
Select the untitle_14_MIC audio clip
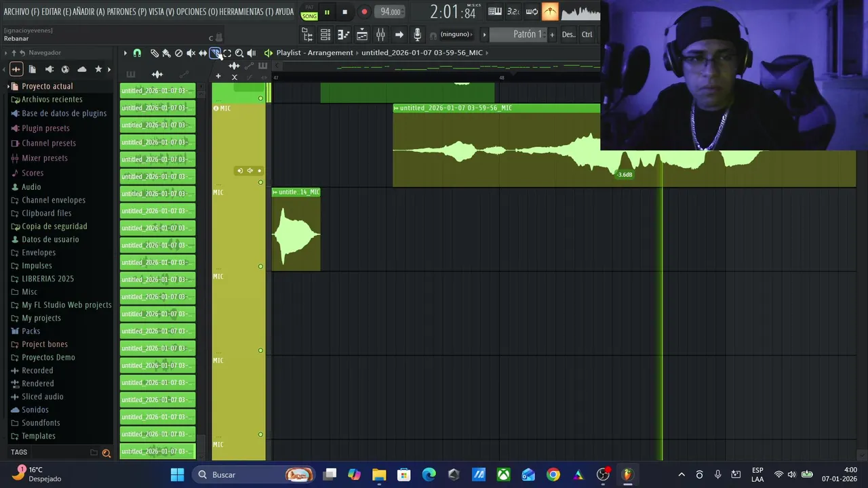[x=296, y=230]
